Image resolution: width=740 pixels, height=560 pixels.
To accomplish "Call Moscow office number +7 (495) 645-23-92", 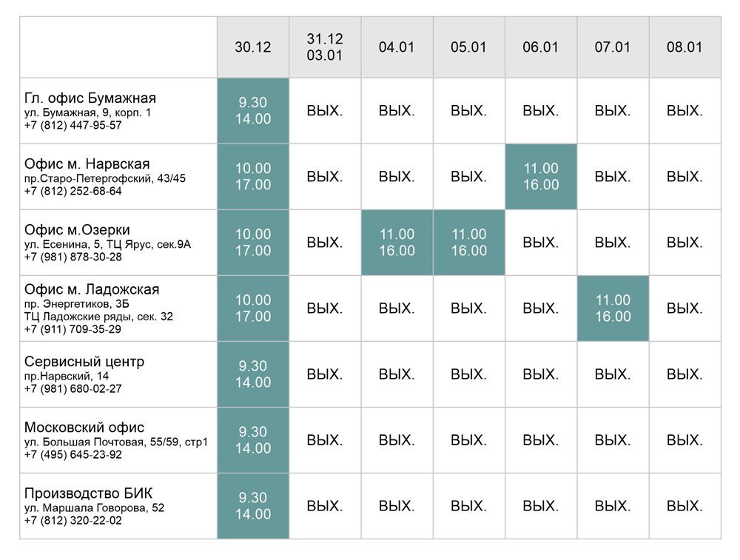I will coord(73,454).
